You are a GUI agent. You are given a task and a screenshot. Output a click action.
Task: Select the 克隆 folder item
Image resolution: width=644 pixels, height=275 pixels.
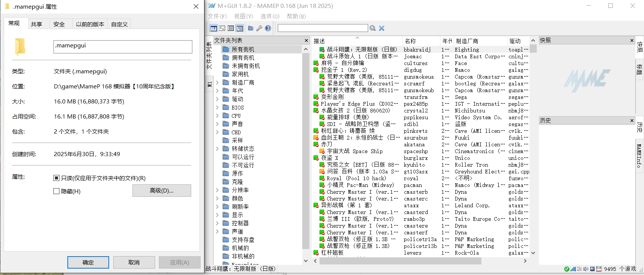(x=237, y=182)
